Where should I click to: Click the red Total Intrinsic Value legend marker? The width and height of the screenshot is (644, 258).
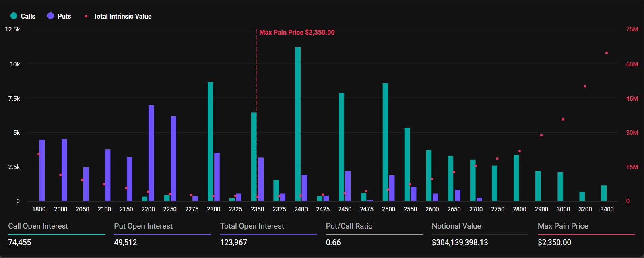click(86, 16)
